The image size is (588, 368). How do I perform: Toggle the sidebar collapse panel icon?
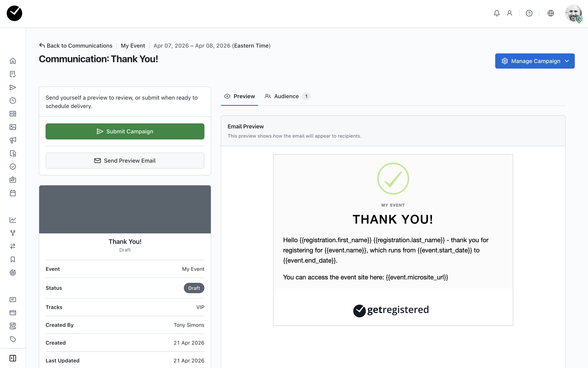click(x=13, y=358)
